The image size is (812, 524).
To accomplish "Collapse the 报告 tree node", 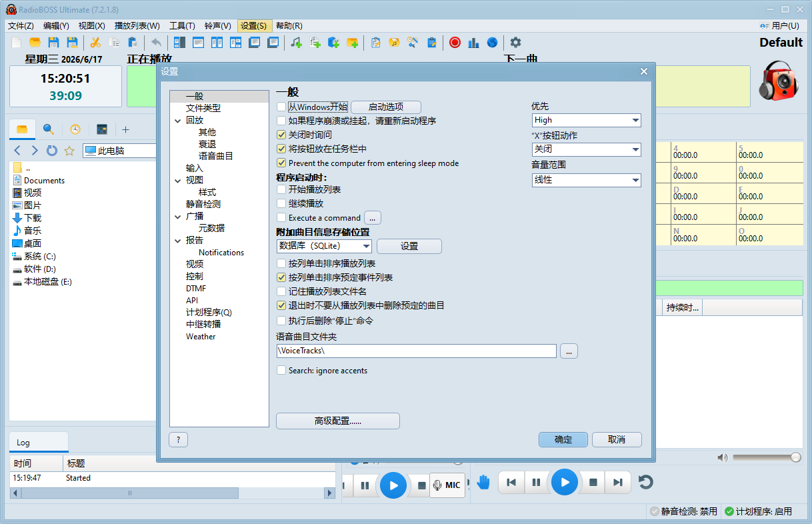I will pyautogui.click(x=178, y=241).
